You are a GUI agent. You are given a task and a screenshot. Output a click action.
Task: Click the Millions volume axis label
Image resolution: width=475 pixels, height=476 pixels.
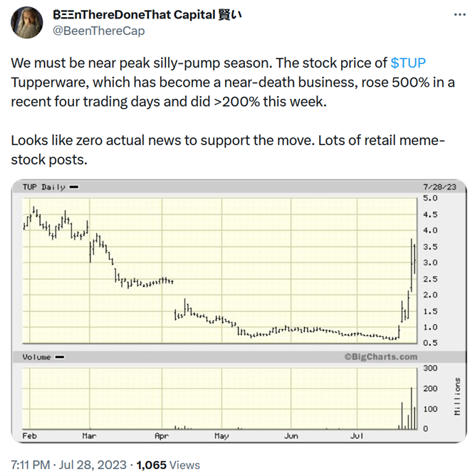(x=458, y=398)
